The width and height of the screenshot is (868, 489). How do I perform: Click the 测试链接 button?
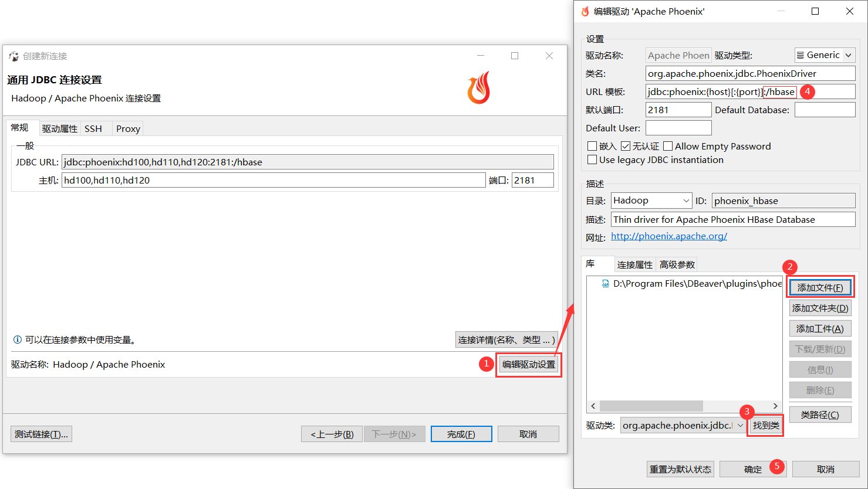tap(40, 434)
